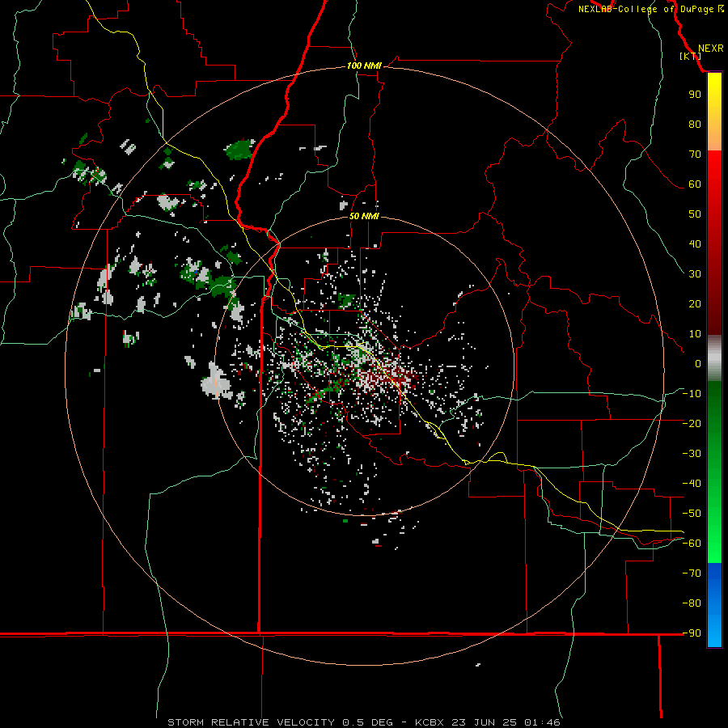Click the 60 value on velocity scale

(695, 184)
